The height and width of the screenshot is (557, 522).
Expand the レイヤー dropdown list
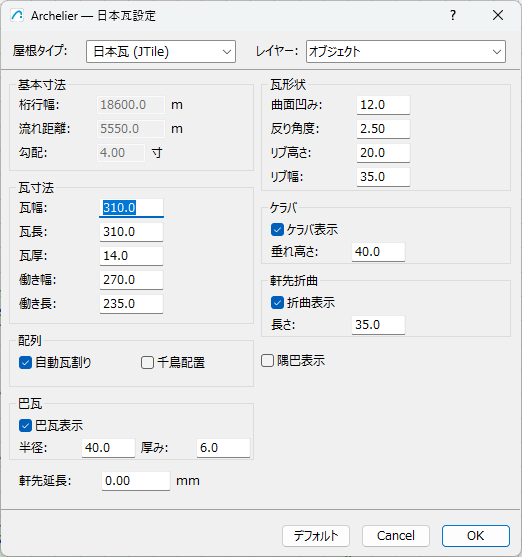tap(406, 52)
